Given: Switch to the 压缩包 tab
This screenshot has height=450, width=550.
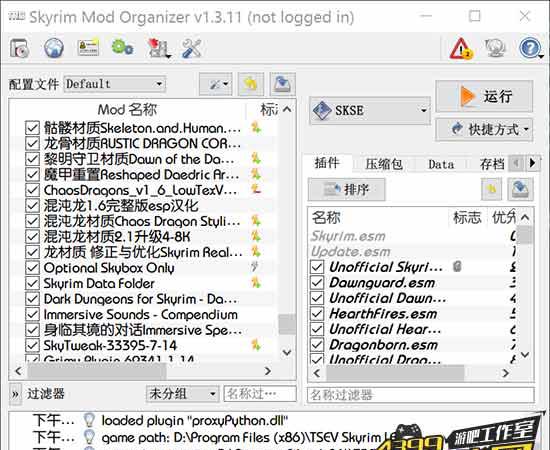Looking at the screenshot, I should click(x=384, y=164).
